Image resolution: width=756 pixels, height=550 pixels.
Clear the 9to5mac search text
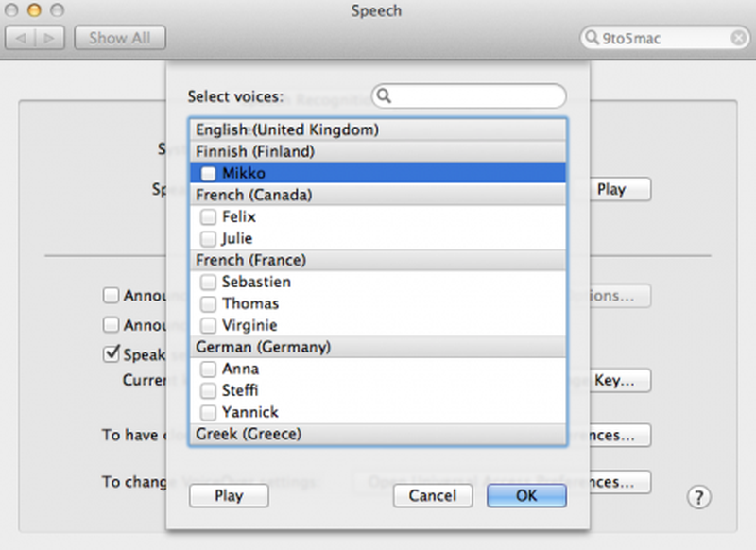click(x=738, y=38)
